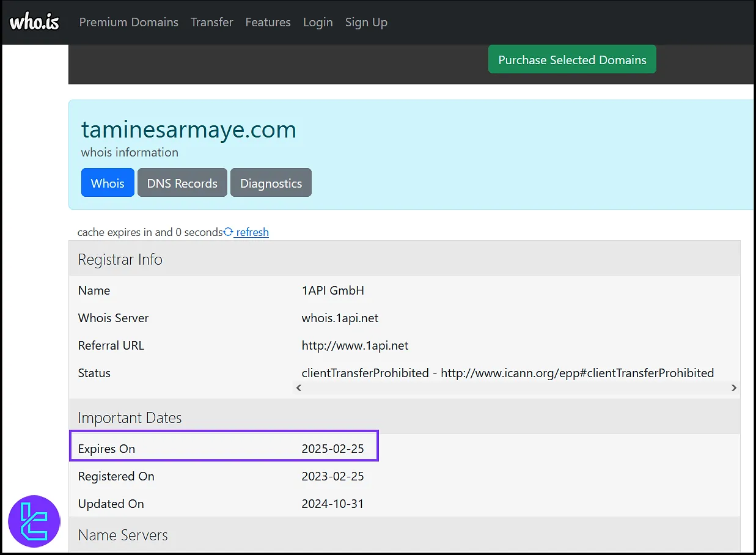This screenshot has height=555, width=756.
Task: Click Sign Up in the top bar
Action: tap(366, 22)
